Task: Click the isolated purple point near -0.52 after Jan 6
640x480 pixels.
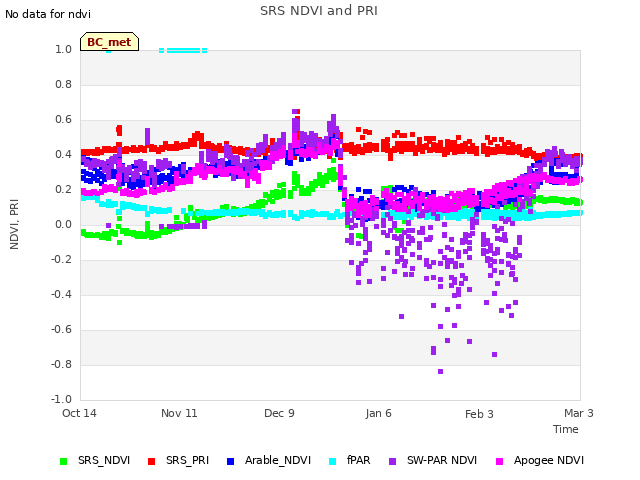Action: point(401,316)
